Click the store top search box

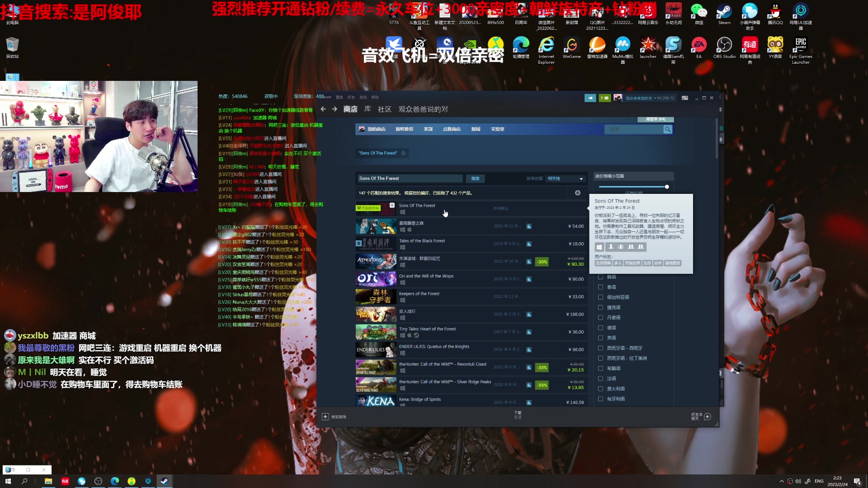point(634,129)
